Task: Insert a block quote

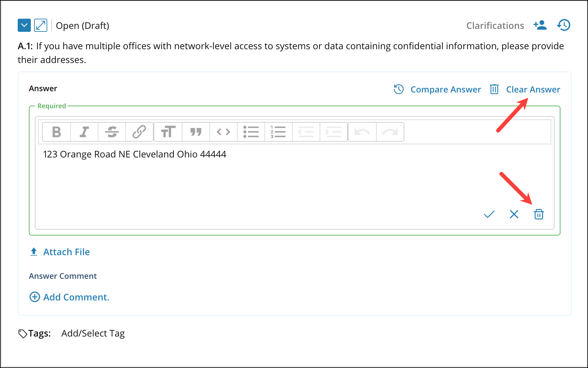Action: click(x=196, y=132)
